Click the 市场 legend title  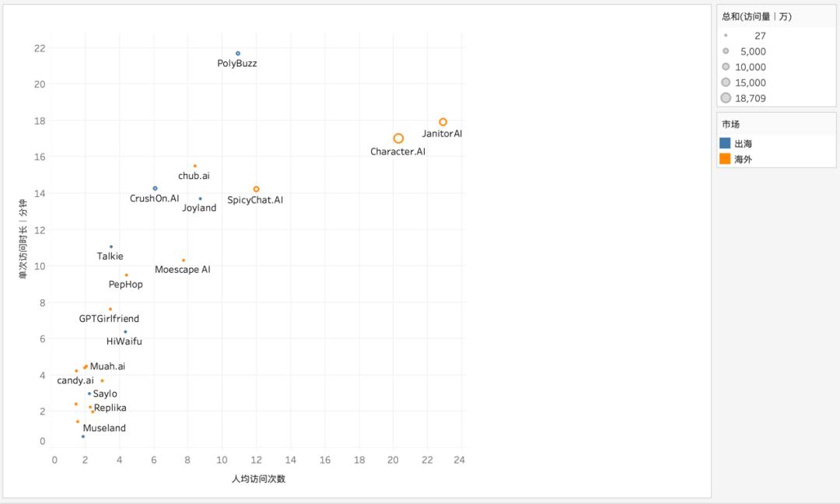730,124
